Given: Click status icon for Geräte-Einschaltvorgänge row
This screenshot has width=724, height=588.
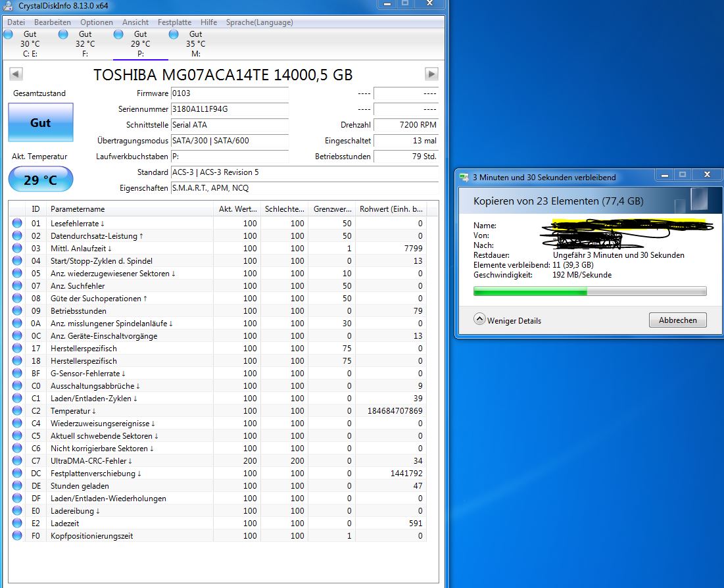Looking at the screenshot, I should pos(17,335).
